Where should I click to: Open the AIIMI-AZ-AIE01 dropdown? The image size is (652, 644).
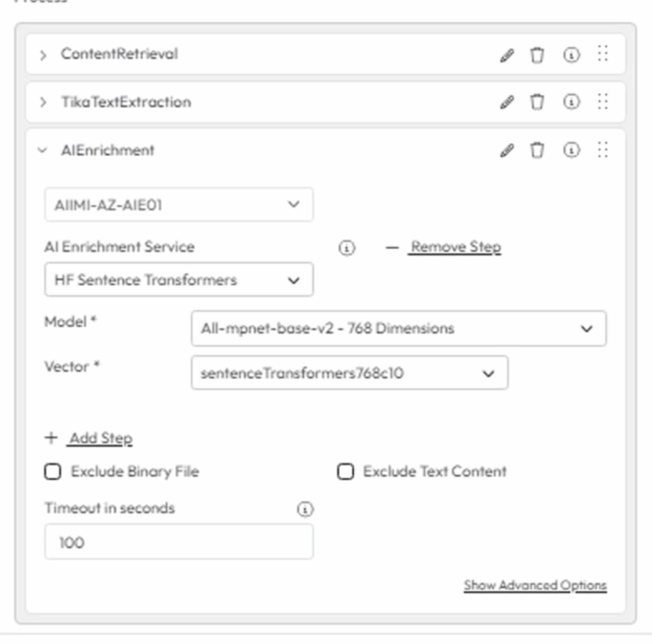click(x=179, y=205)
